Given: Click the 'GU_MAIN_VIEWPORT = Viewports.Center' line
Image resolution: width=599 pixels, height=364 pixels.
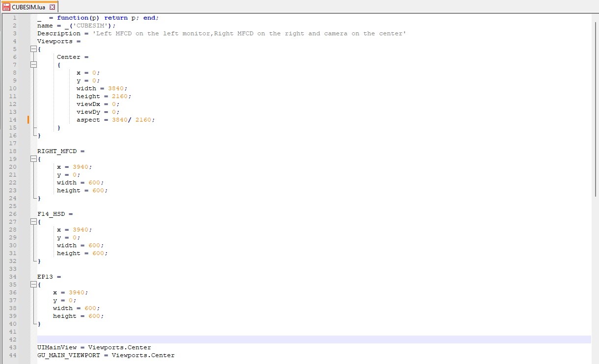Looking at the screenshot, I should point(106,355).
